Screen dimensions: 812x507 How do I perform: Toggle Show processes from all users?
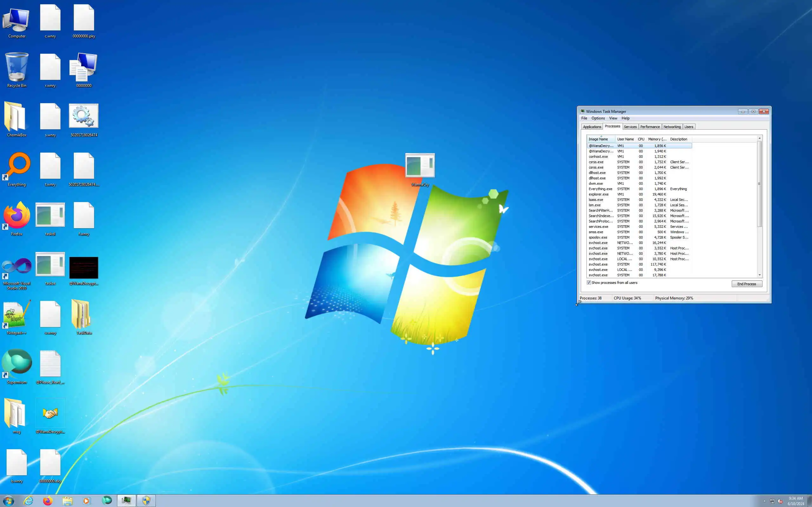[588, 283]
